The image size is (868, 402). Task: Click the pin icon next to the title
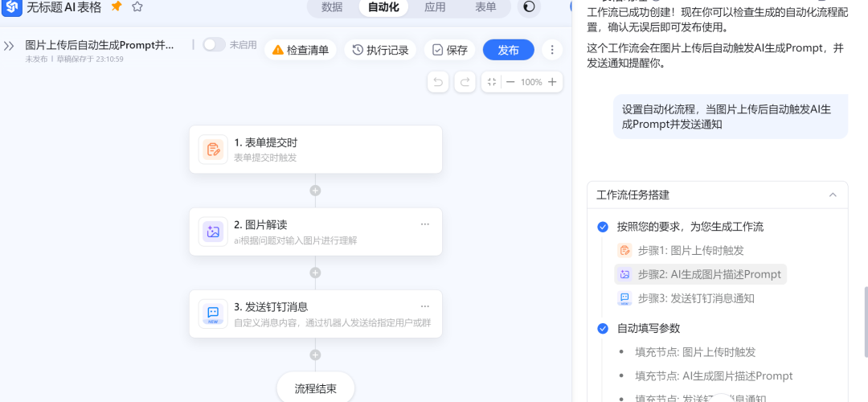[117, 6]
